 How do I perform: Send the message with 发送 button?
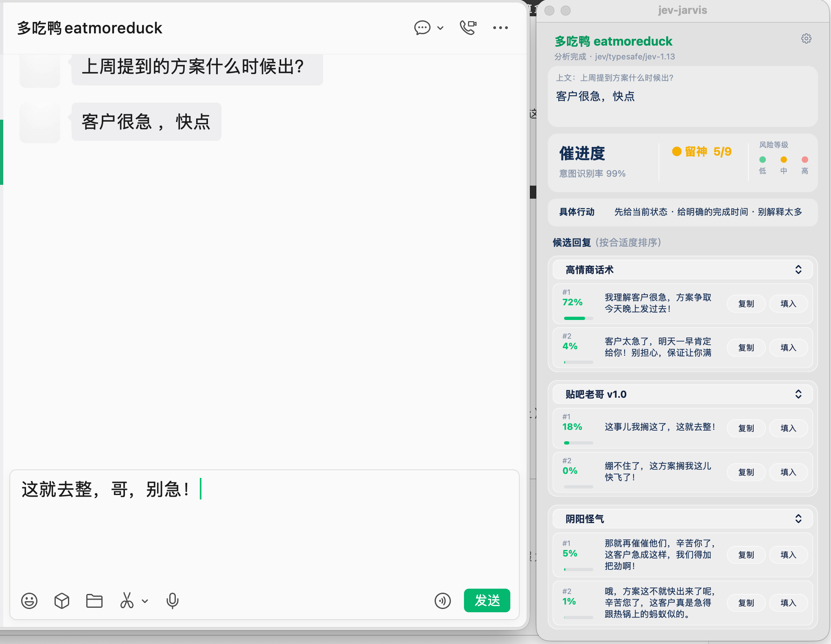point(487,600)
